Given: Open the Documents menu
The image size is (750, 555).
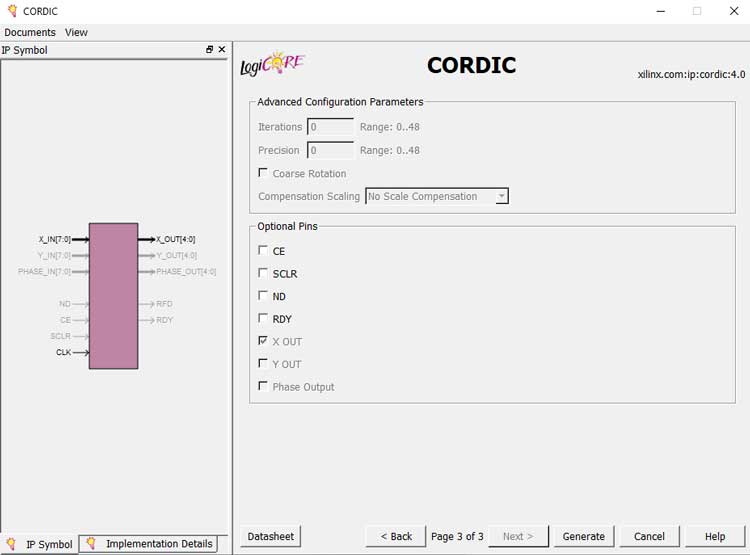Looking at the screenshot, I should pyautogui.click(x=30, y=32).
